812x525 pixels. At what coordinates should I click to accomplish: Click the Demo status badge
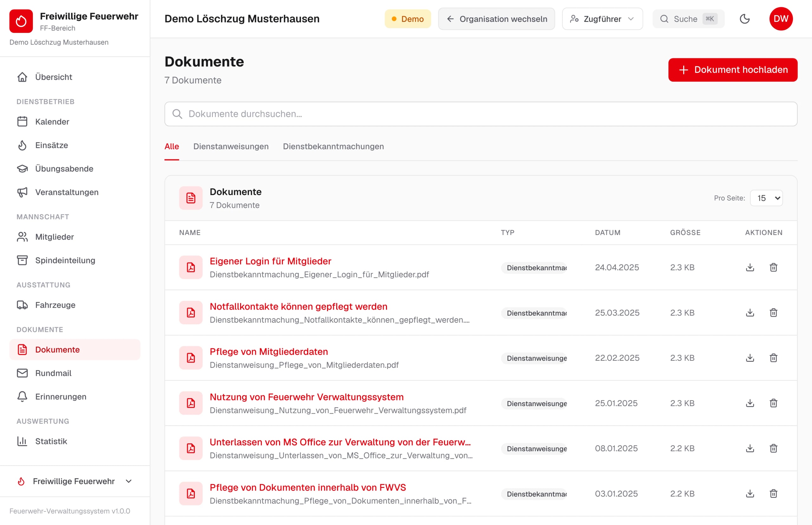click(x=408, y=19)
